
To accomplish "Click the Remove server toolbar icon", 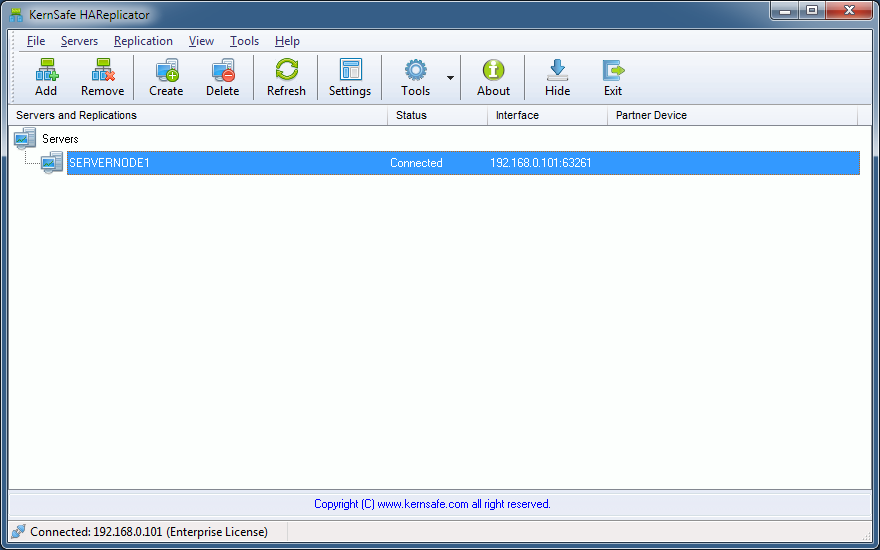I will click(x=103, y=70).
